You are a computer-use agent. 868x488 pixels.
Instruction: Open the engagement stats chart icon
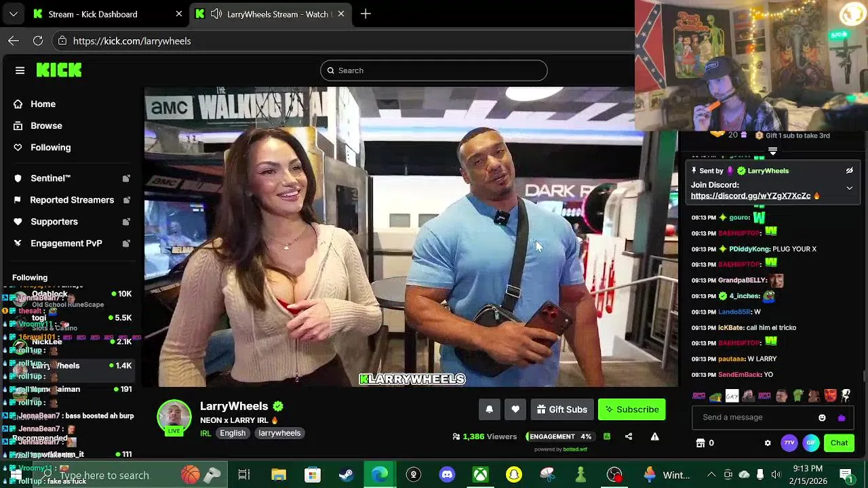pyautogui.click(x=607, y=436)
